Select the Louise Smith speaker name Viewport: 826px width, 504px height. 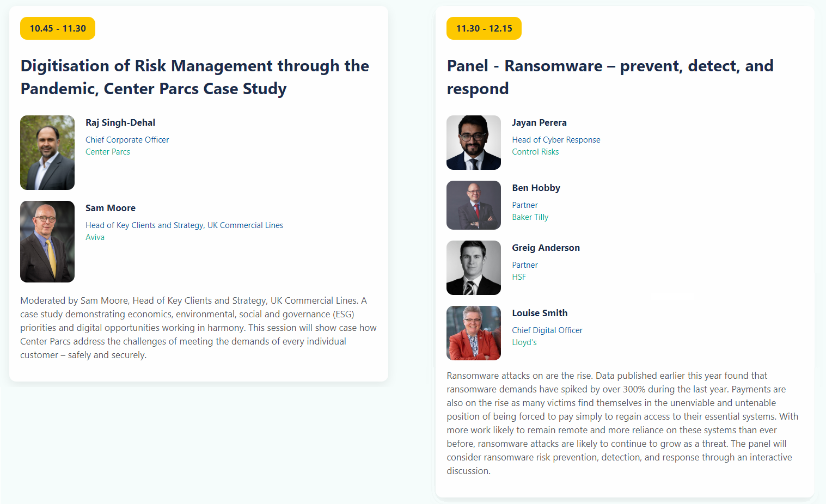(x=540, y=313)
